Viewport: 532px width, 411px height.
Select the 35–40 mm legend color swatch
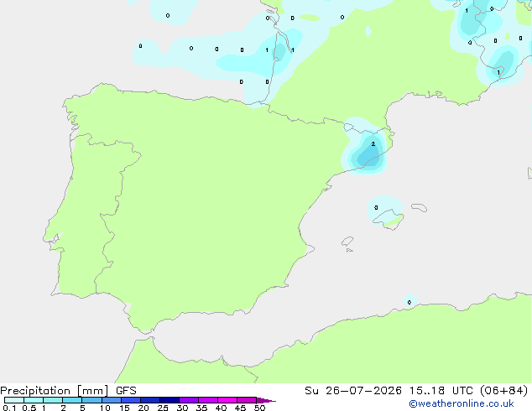208,400
